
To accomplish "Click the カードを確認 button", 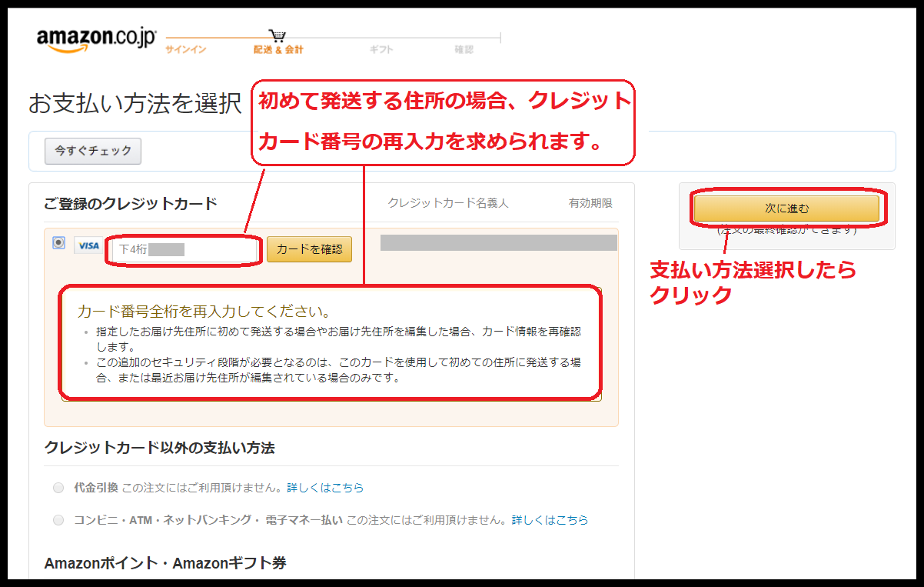I will (x=309, y=249).
